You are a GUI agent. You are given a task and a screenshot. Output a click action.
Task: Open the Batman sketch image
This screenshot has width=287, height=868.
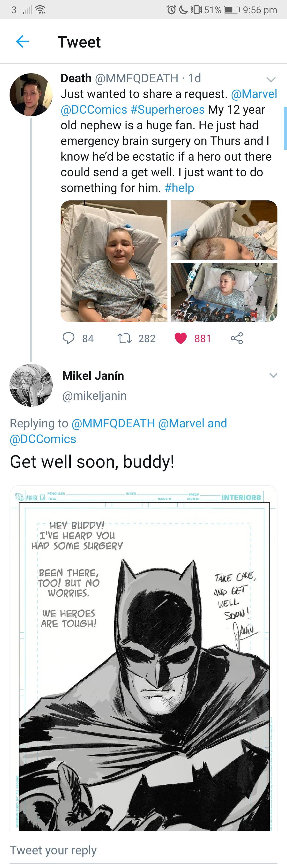click(x=143, y=657)
